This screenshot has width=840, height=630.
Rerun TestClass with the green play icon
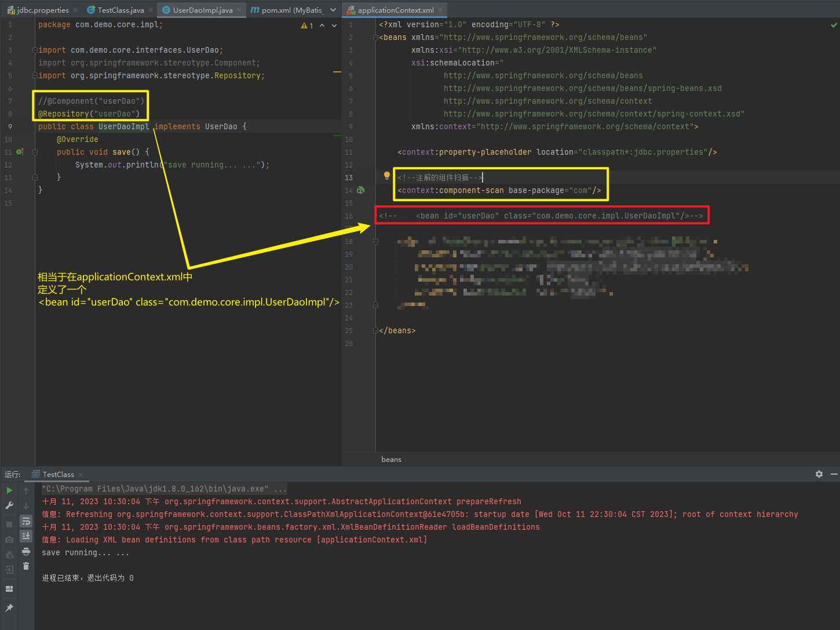pos(9,490)
